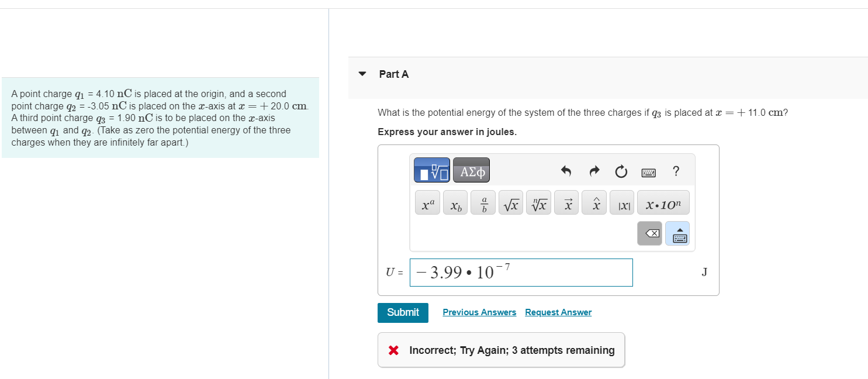Redo the last equation edit

593,171
